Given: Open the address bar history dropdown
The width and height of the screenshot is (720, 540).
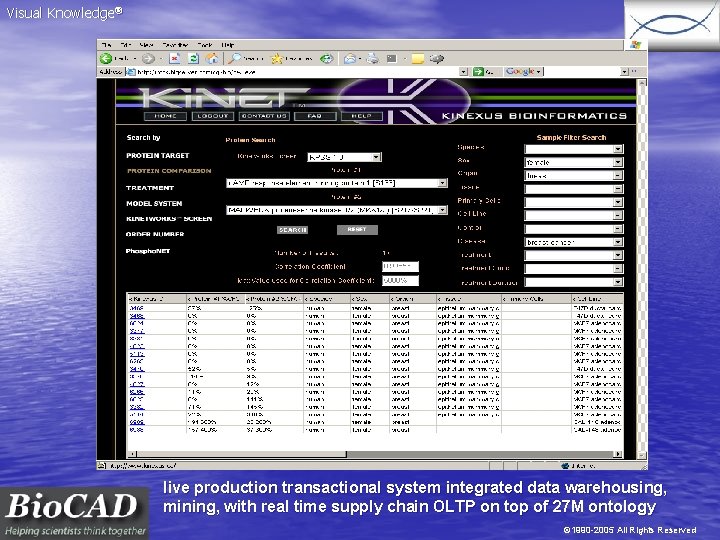Looking at the screenshot, I should coord(463,72).
